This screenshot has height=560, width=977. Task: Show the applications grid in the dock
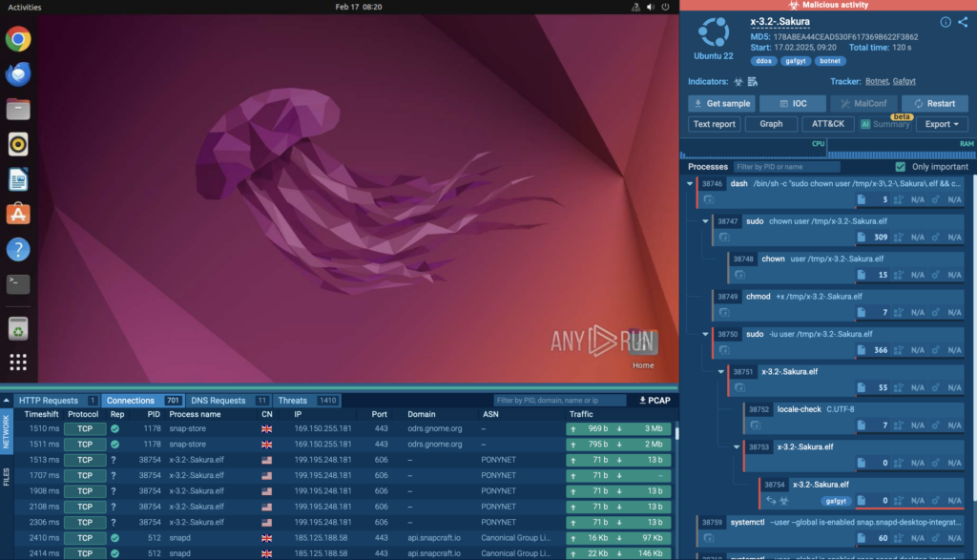[18, 362]
